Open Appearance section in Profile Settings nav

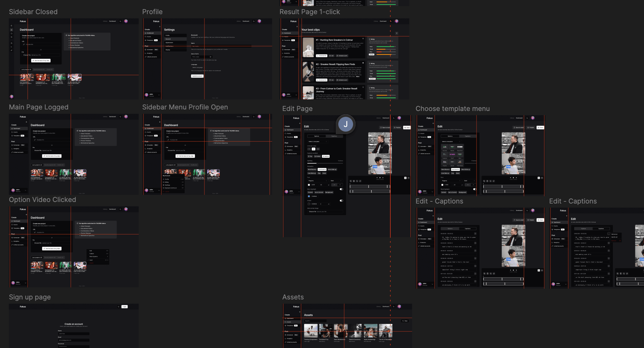pos(175,43)
